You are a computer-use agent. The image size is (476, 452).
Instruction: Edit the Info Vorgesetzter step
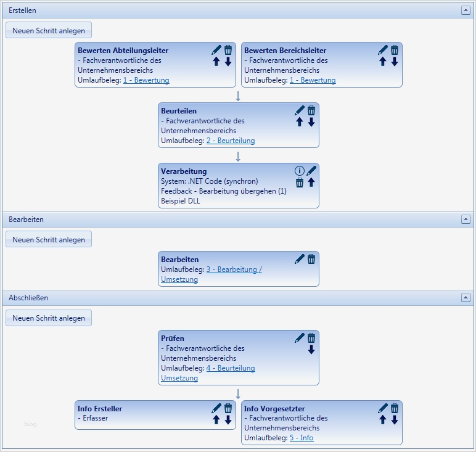(383, 408)
